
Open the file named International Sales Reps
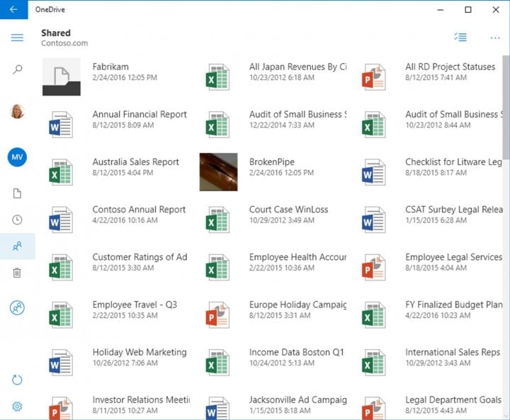coord(453,352)
